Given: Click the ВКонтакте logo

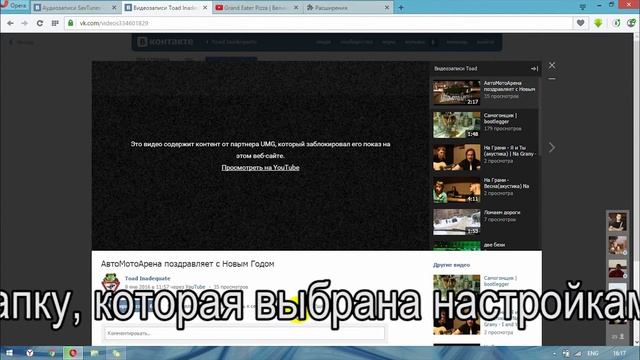Looking at the screenshot, I should (165, 42).
